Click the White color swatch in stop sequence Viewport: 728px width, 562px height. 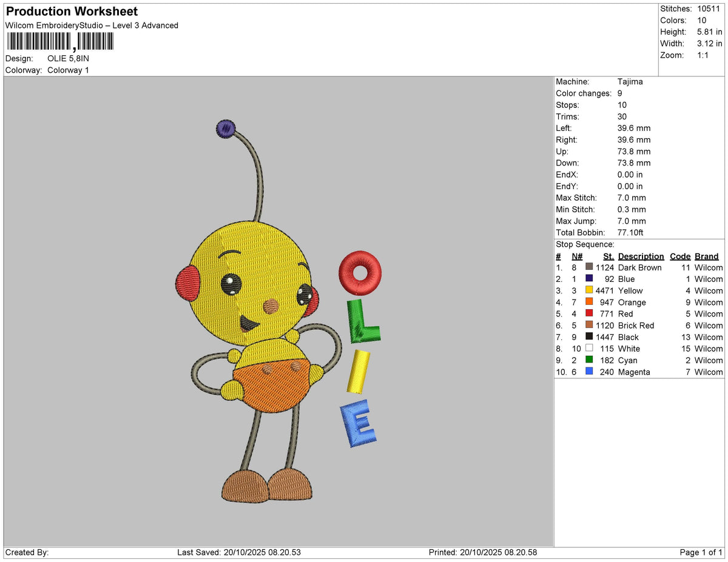point(589,348)
